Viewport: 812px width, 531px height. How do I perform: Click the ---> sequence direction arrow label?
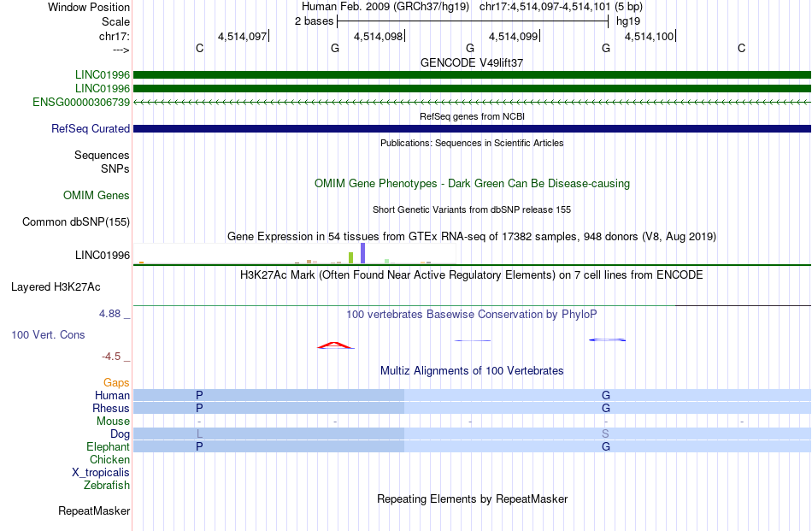(121, 50)
